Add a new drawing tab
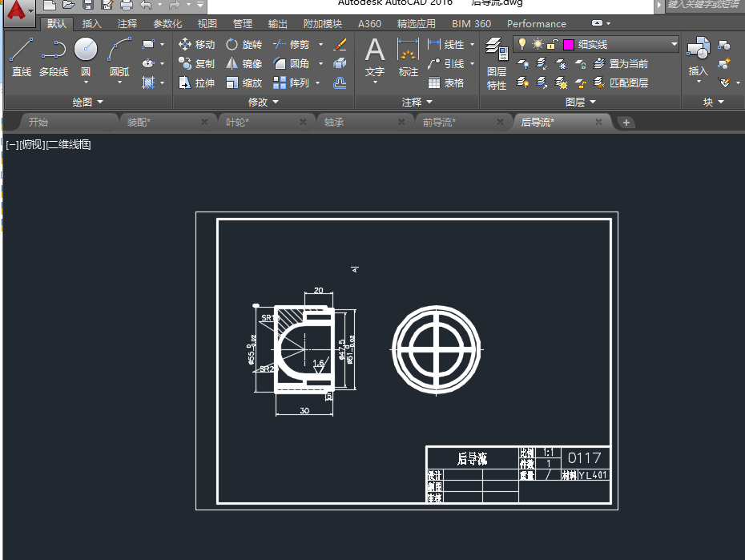This screenshot has width=745, height=560. click(626, 123)
